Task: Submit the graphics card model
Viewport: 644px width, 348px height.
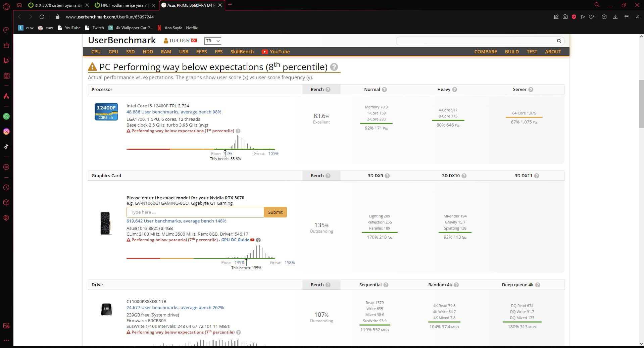Action: [x=275, y=212]
